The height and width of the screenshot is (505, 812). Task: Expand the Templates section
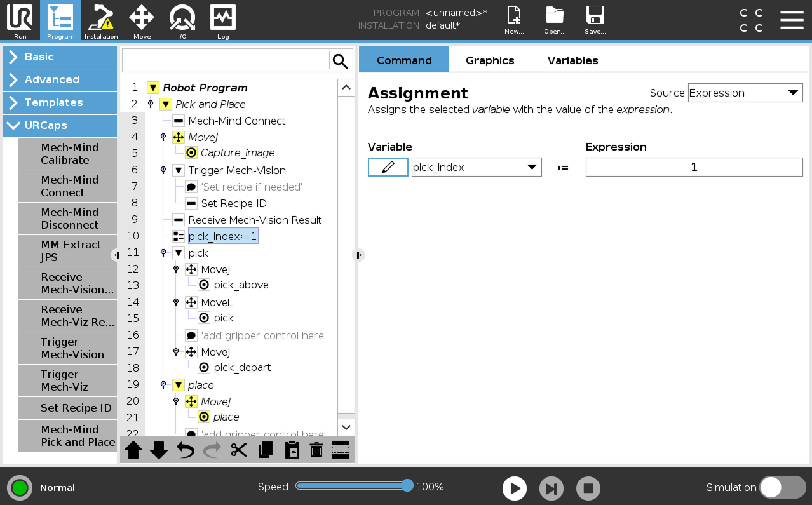coord(60,102)
